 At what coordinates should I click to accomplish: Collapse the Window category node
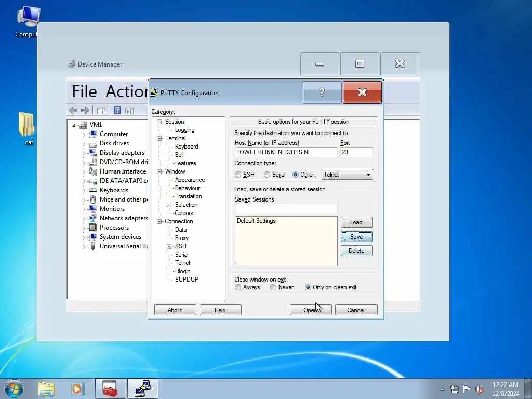(159, 171)
